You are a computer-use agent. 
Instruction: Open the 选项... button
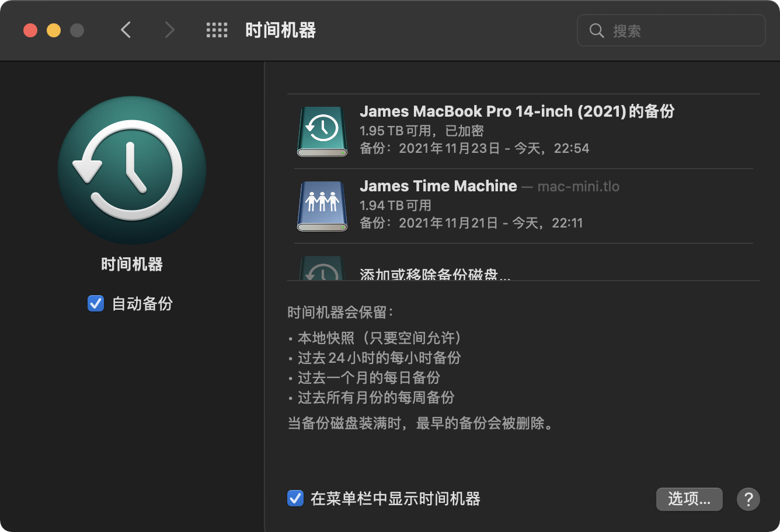pyautogui.click(x=690, y=499)
